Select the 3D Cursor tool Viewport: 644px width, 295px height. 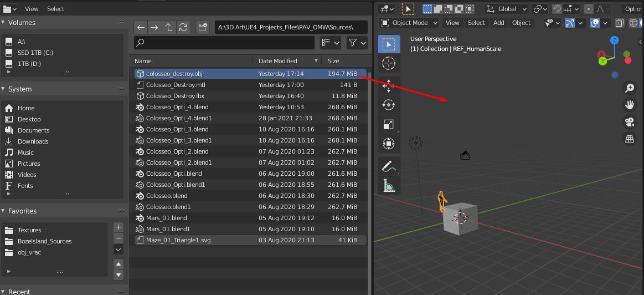pyautogui.click(x=389, y=63)
